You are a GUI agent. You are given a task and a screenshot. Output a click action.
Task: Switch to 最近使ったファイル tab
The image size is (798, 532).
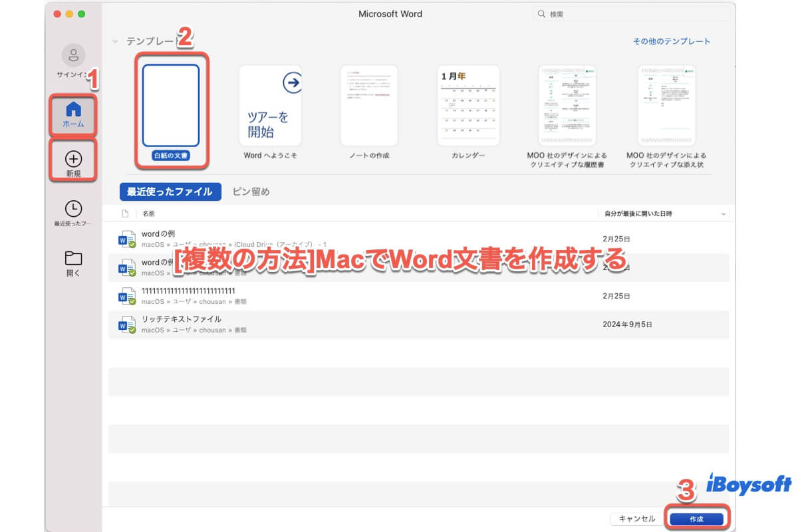pos(170,192)
